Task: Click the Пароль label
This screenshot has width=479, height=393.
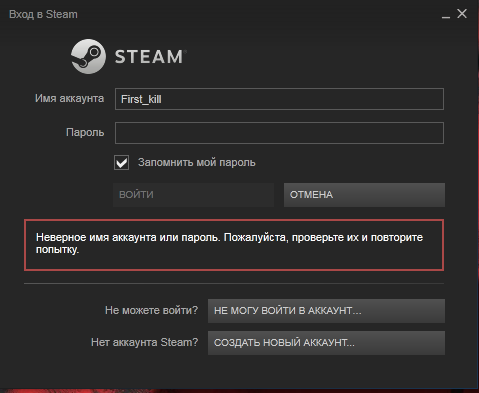Action: pos(85,133)
